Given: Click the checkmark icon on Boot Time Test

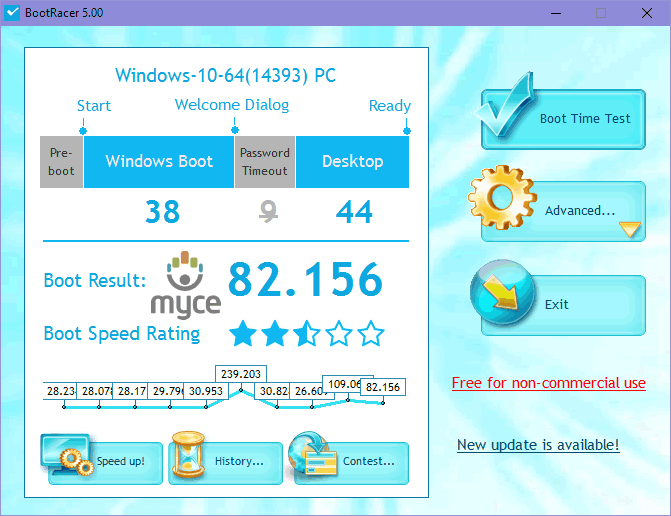Looking at the screenshot, I should pyautogui.click(x=505, y=105).
